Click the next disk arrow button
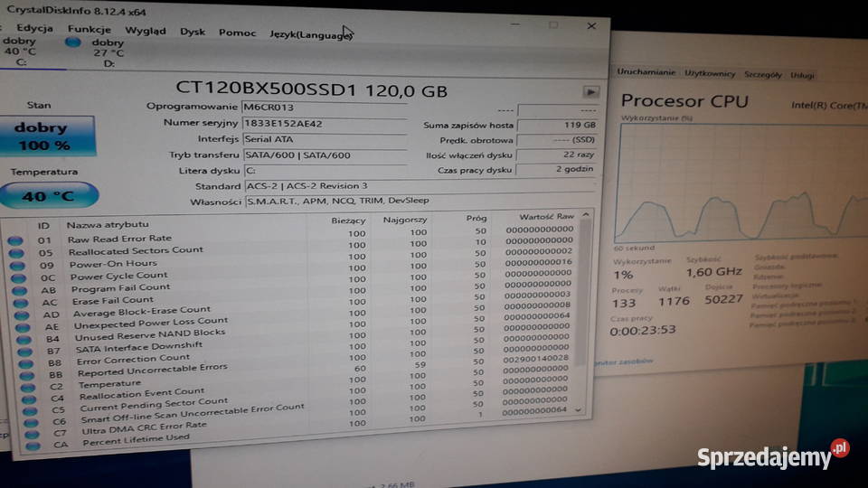 pos(590,92)
